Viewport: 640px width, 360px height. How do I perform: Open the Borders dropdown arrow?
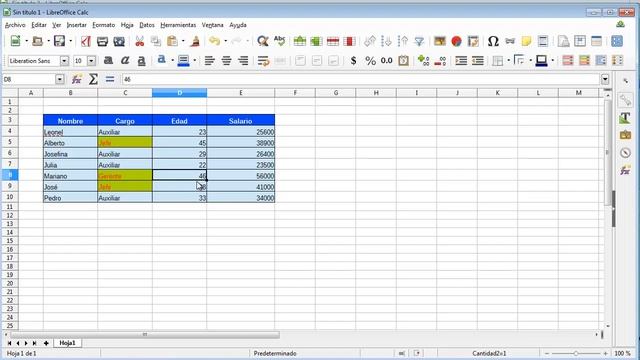508,61
